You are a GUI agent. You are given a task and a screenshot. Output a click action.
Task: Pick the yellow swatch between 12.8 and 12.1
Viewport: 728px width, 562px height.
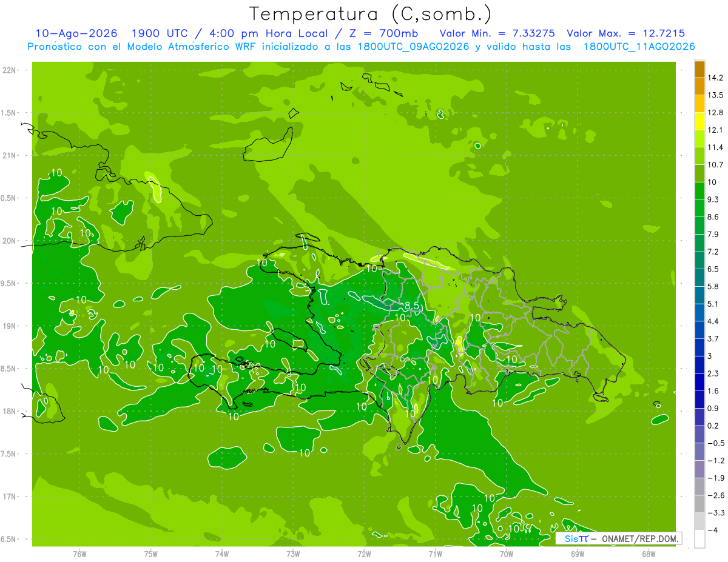click(x=699, y=121)
